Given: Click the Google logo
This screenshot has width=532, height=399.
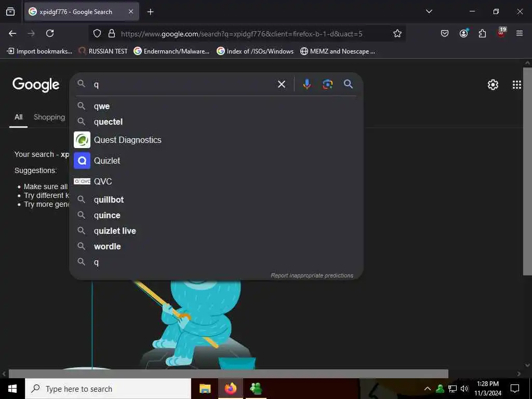Looking at the screenshot, I should 36,85.
